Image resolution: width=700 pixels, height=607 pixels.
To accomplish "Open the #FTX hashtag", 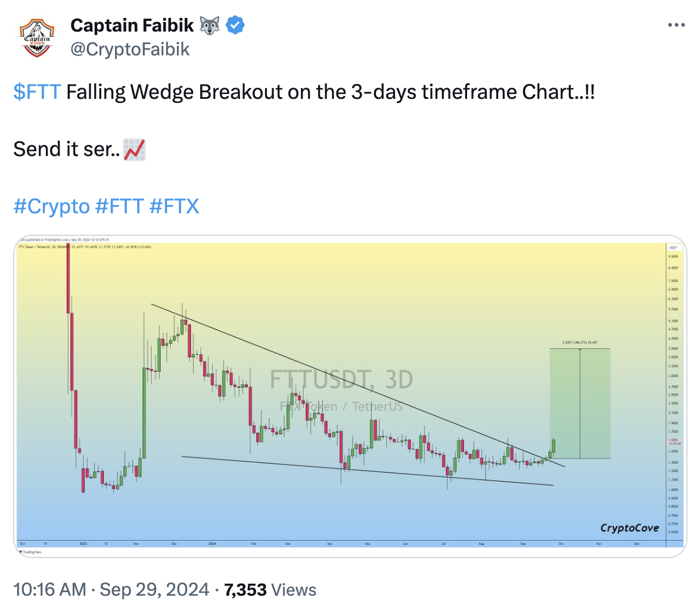I will (174, 206).
